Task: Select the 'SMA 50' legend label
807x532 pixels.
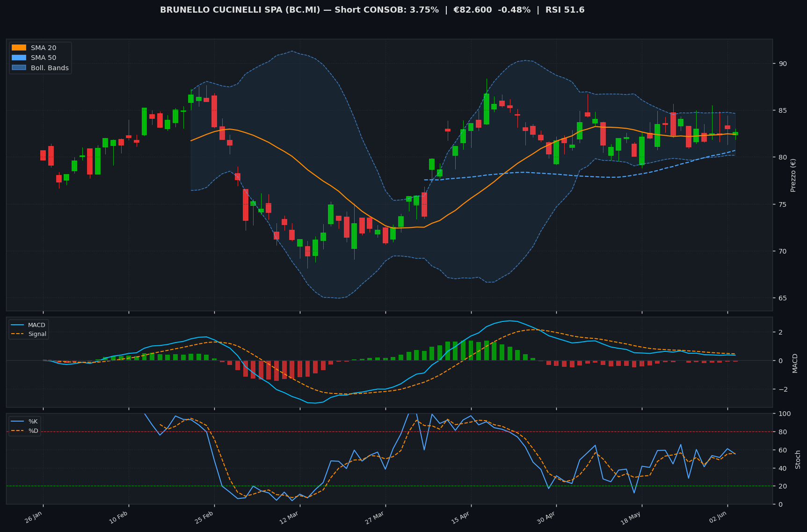Action: pyautogui.click(x=44, y=58)
